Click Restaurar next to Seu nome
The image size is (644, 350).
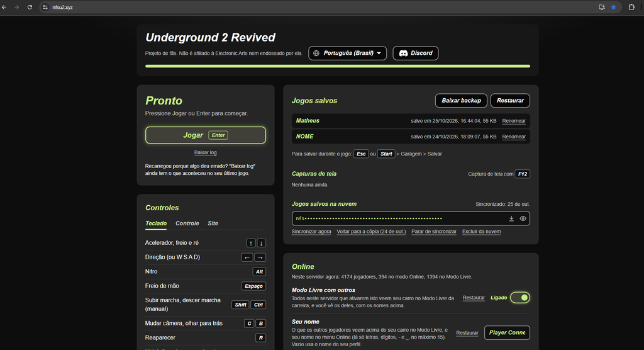pos(467,333)
